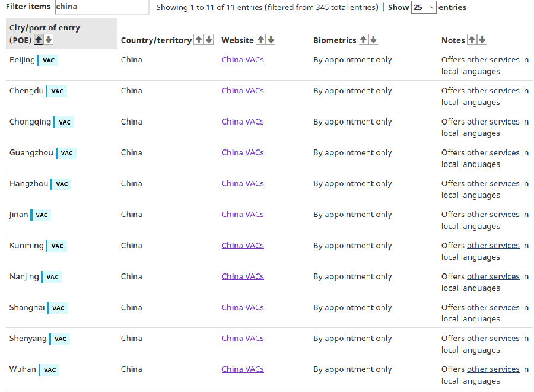Sort Biometrics column ascending
Viewport: 534px width, 392px height.
click(363, 40)
